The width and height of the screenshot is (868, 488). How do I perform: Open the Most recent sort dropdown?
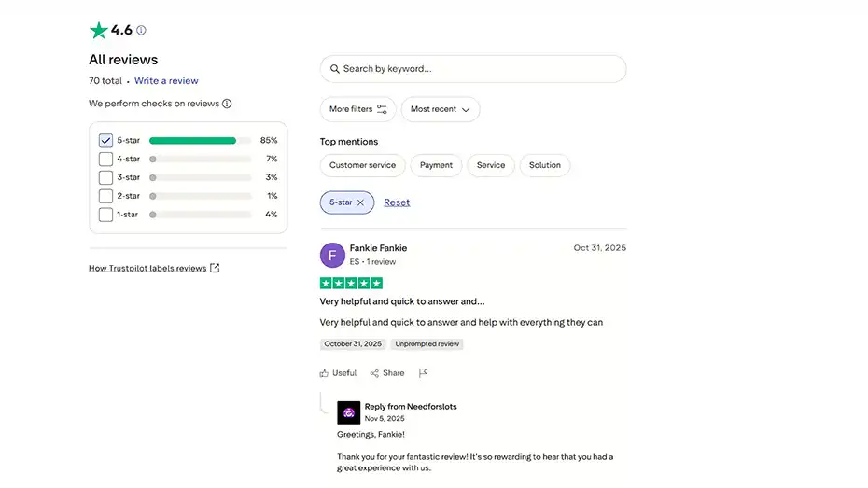tap(441, 109)
